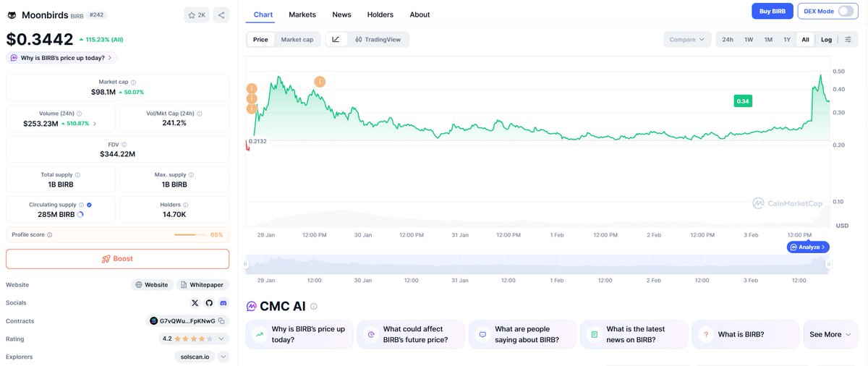This screenshot has width=868, height=366.
Task: Click the share icon next to the watchlist star
Action: 221,14
